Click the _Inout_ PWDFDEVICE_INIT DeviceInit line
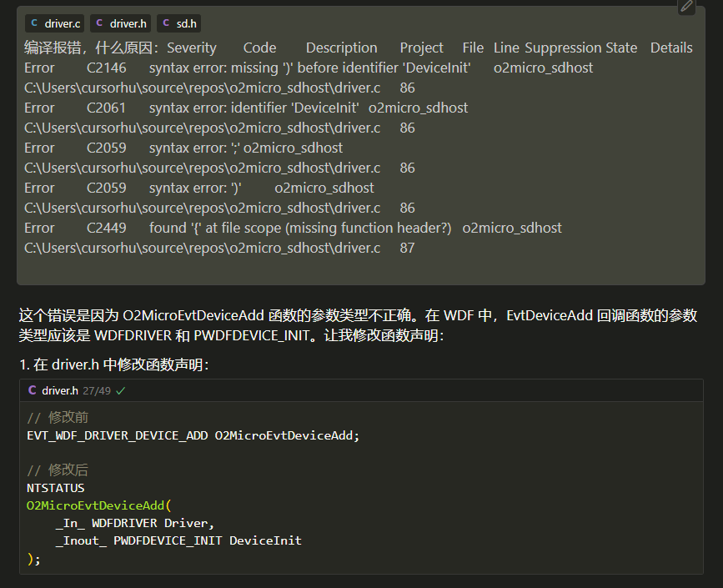Image resolution: width=723 pixels, height=588 pixels. coord(178,540)
